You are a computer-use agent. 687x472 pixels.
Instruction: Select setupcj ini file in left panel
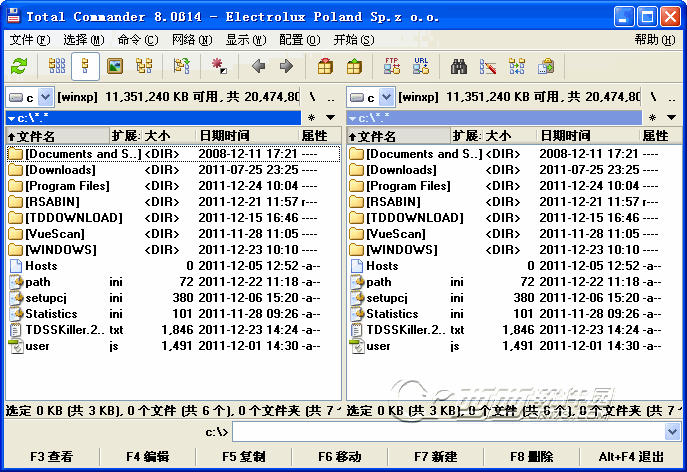pyautogui.click(x=174, y=298)
